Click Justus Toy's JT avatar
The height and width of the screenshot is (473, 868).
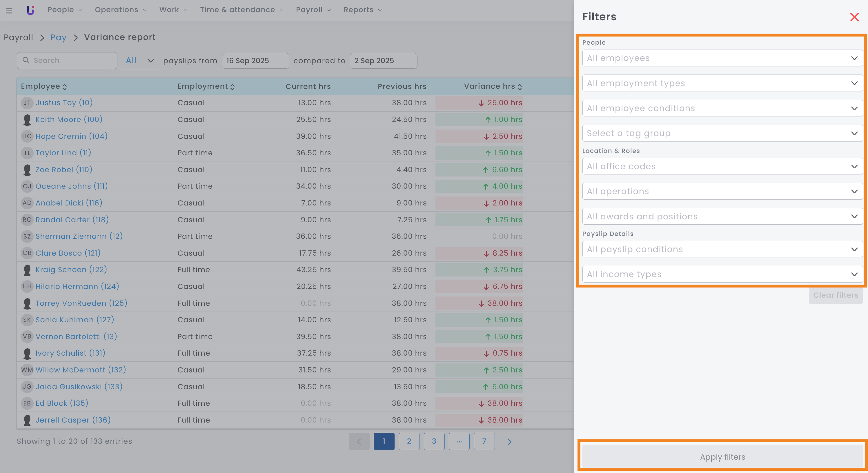coord(27,103)
